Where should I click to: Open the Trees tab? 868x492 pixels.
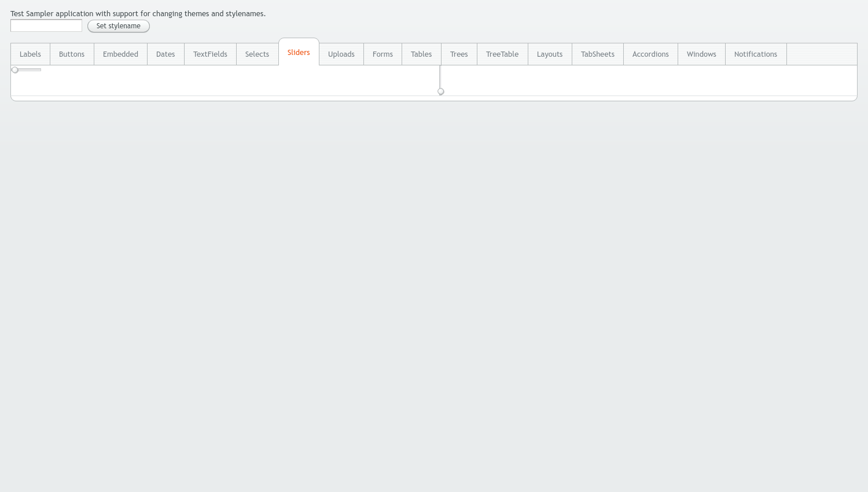(459, 54)
